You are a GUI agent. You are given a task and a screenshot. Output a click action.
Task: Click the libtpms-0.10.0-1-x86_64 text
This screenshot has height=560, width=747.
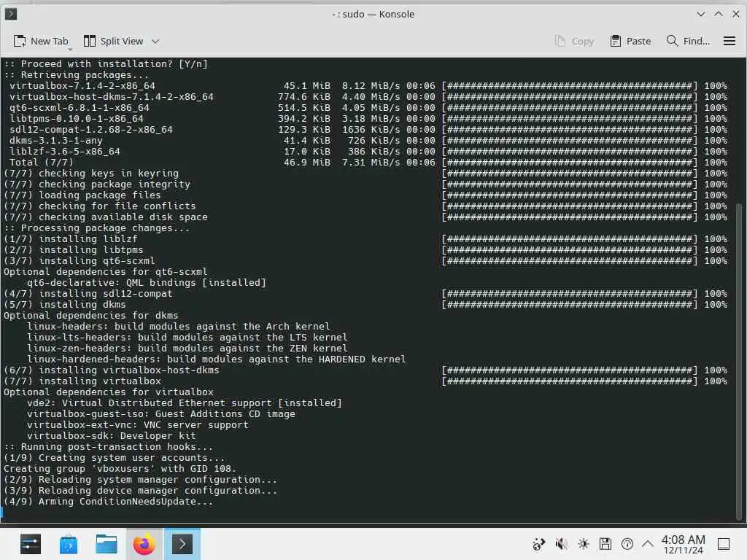76,119
